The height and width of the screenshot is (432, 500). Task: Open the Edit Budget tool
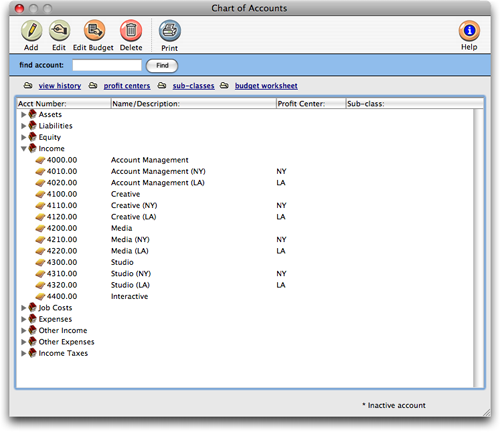[x=94, y=30]
